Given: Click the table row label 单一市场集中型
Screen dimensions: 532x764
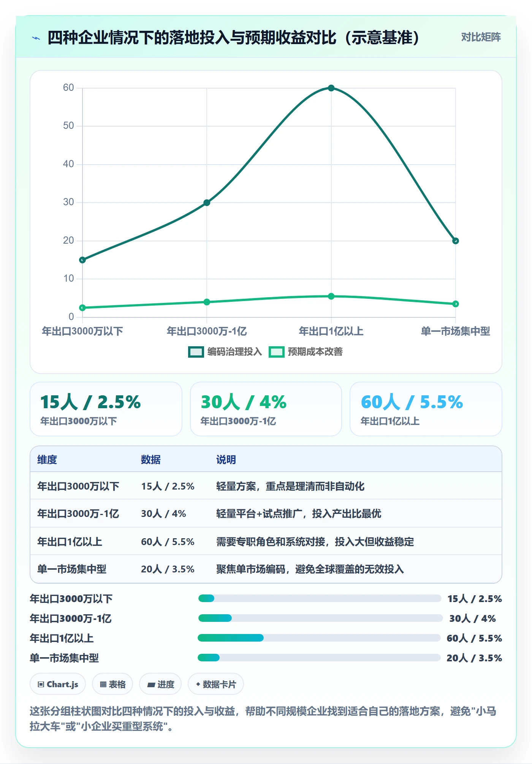Looking at the screenshot, I should [x=72, y=569].
